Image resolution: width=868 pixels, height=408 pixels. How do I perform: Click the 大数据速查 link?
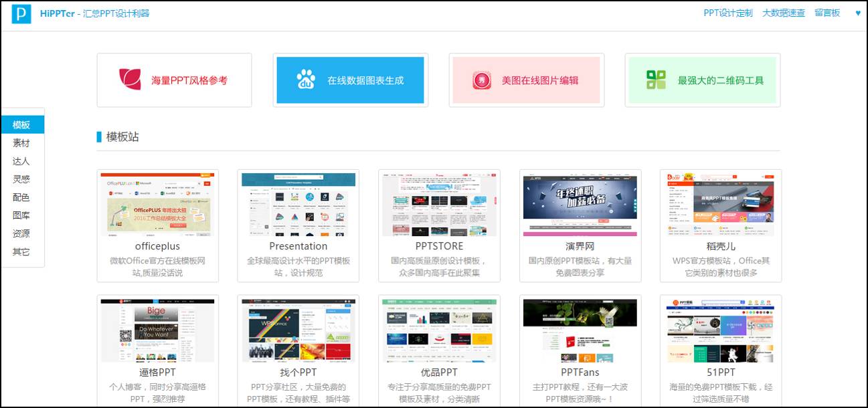(783, 13)
